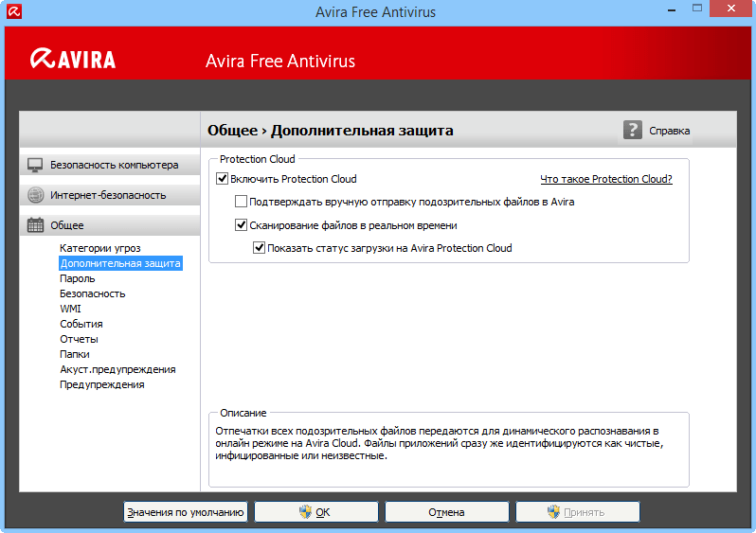Click the Avira logo in the red banner
Viewport: 756px width, 533px height.
73,59
